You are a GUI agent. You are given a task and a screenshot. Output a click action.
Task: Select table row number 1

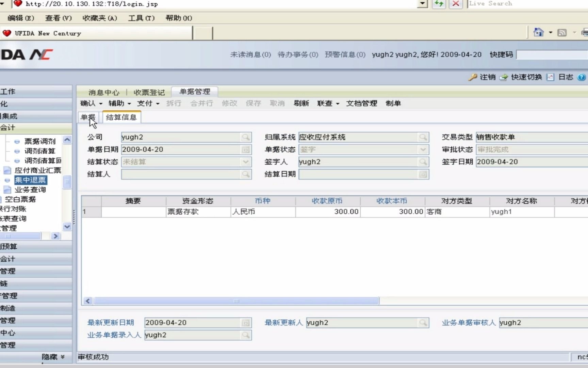[91, 212]
